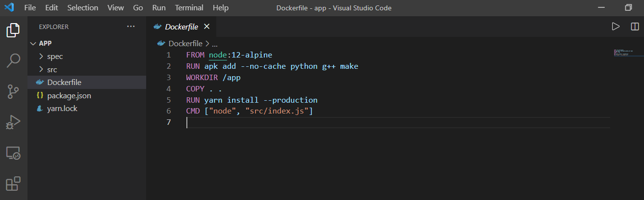Click the "src/index.js" string on line 6
The height and width of the screenshot is (200, 644).
[277, 111]
